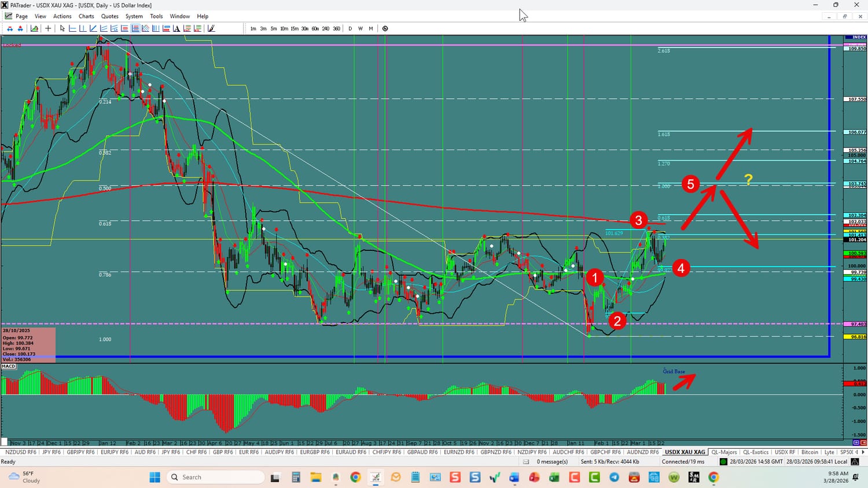The width and height of the screenshot is (868, 488).
Task: Select the trend line drawing tool
Action: coord(93,28)
